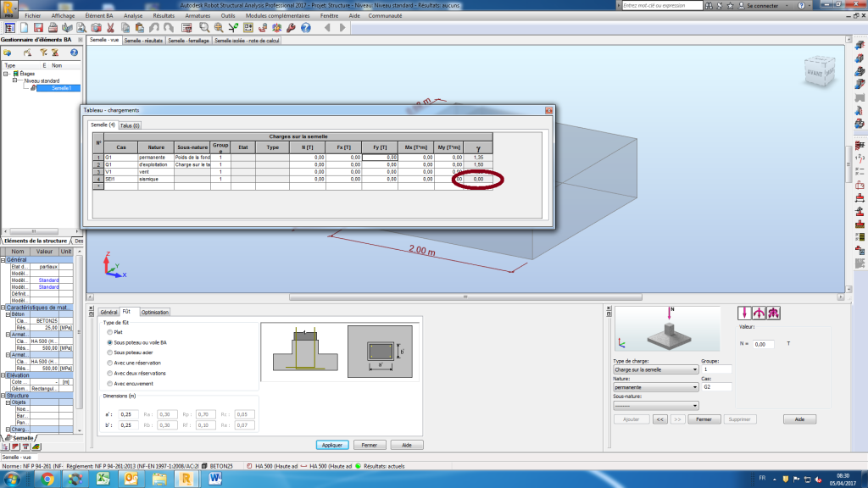Switch to the 'Talus (0)' table tab
The height and width of the screenshot is (488, 868).
click(x=130, y=125)
